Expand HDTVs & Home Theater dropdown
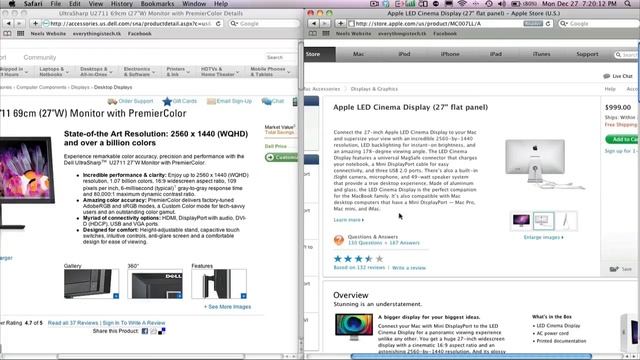The width and height of the screenshot is (640, 360). pos(220,72)
